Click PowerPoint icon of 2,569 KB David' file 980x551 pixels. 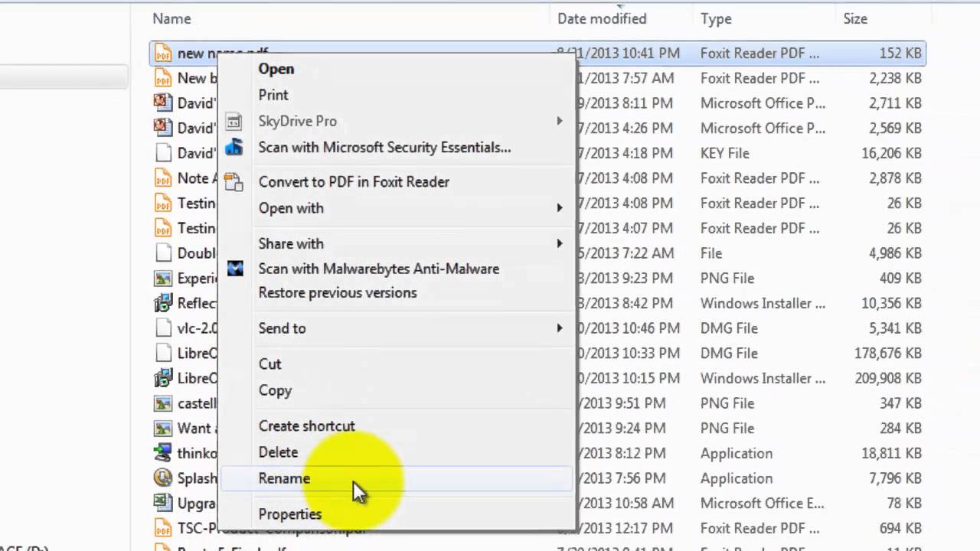tap(163, 128)
